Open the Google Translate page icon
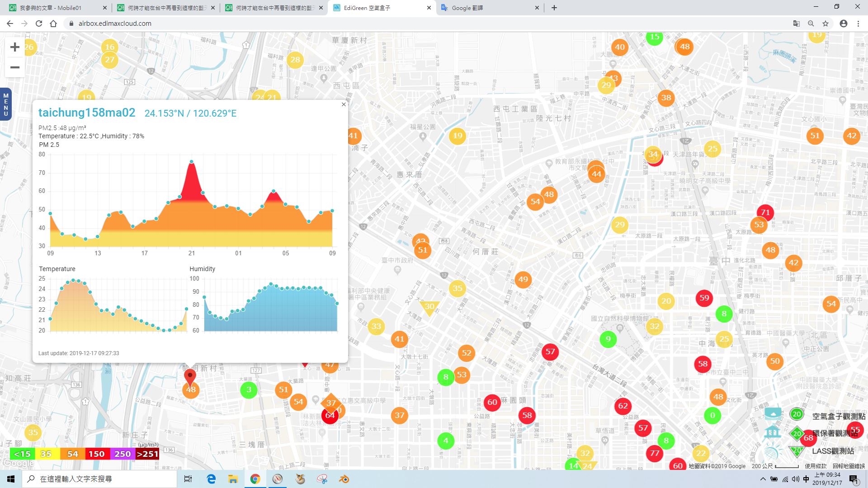The height and width of the screenshot is (488, 868). 797,23
